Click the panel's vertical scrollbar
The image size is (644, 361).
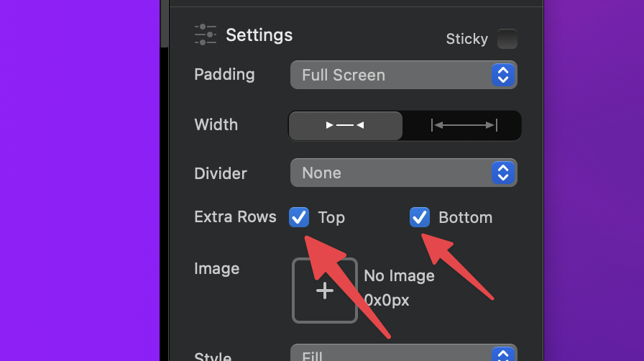165,25
